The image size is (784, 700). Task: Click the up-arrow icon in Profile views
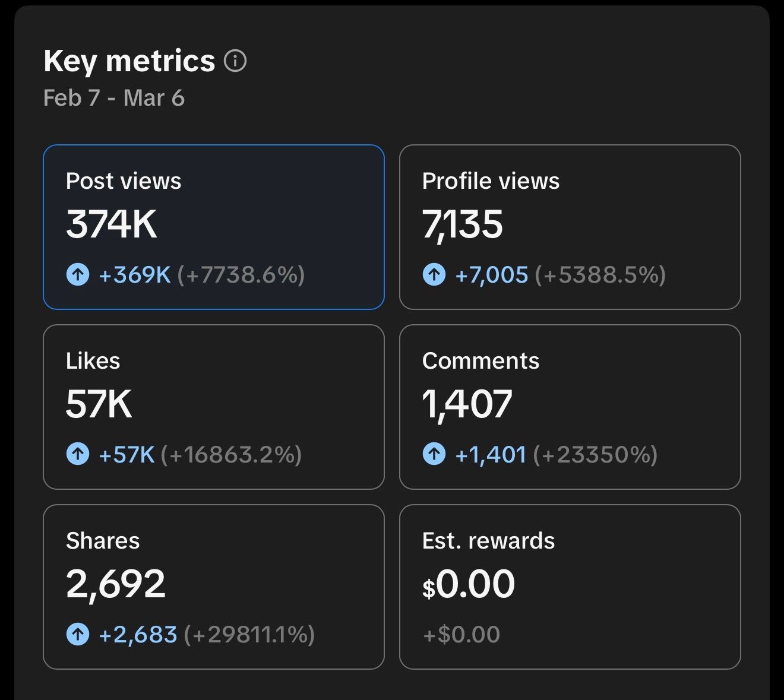(x=434, y=274)
